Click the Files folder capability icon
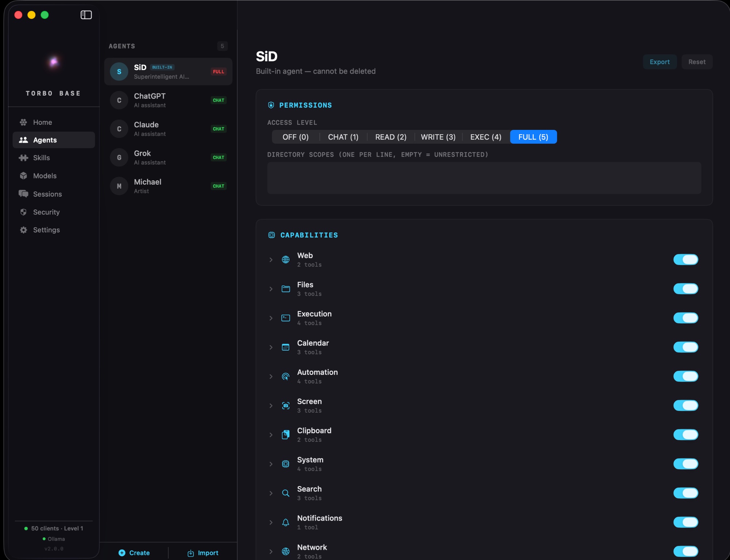Screen dimensions: 730x560 point(286,289)
